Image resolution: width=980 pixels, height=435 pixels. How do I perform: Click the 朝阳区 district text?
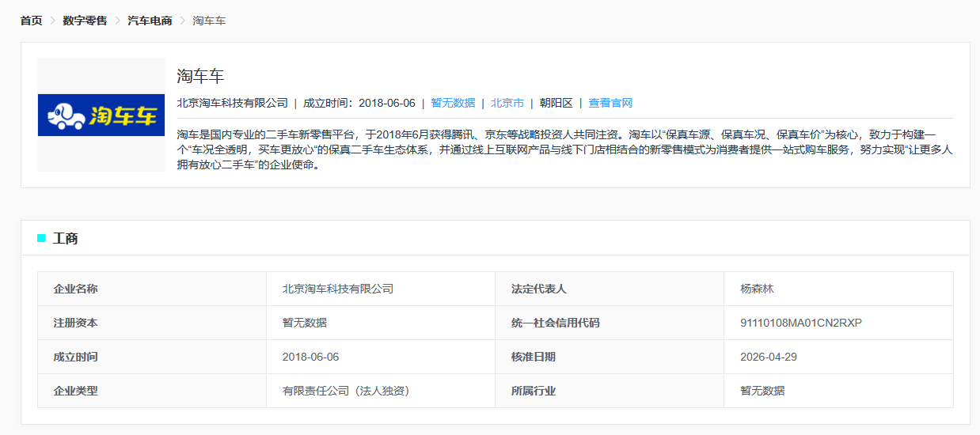pyautogui.click(x=556, y=103)
